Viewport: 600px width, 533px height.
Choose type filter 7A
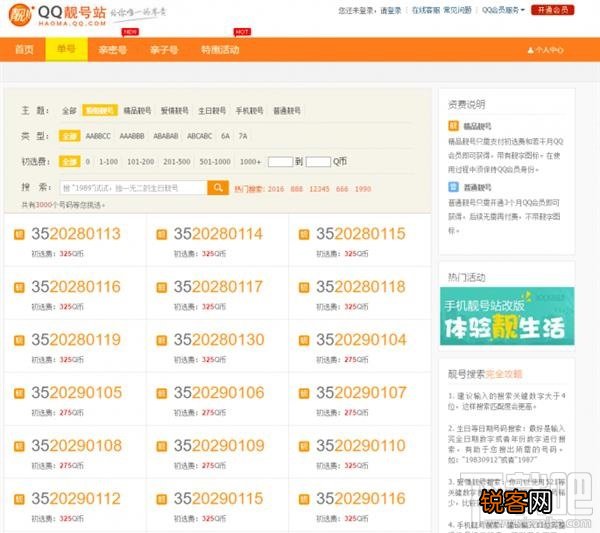tap(243, 136)
